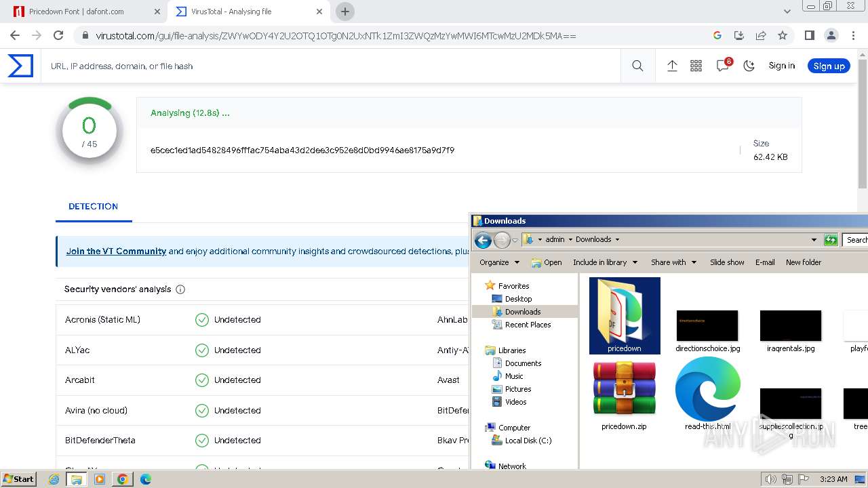Click New folder in Explorer toolbar

point(804,262)
